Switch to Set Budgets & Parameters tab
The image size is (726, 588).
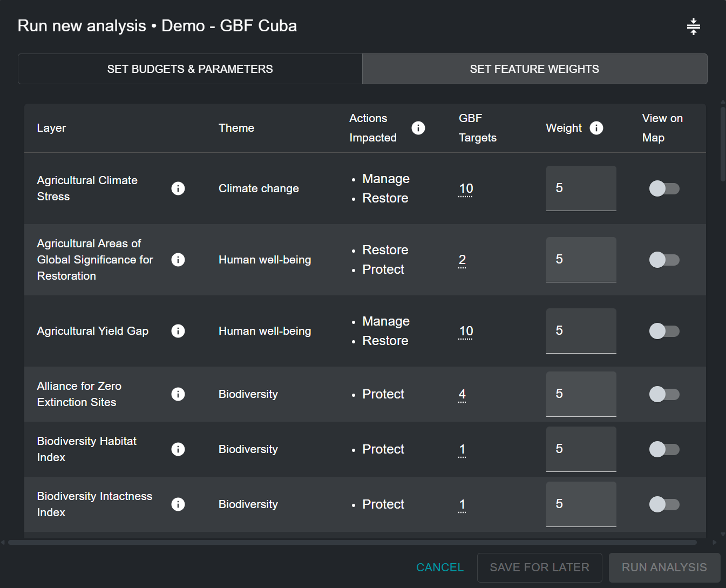click(190, 69)
